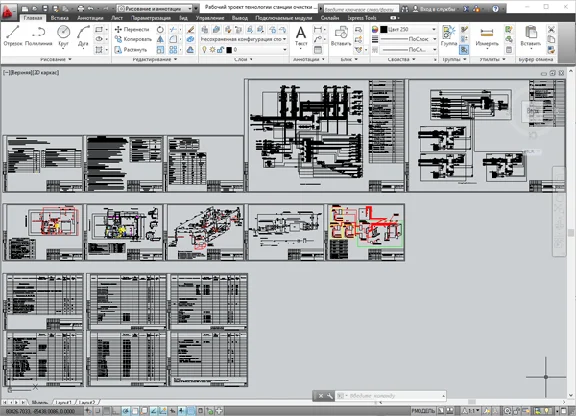Viewport: 576px width, 416px height.
Task: Select the Дуга (arc) tool
Action: click(x=83, y=36)
